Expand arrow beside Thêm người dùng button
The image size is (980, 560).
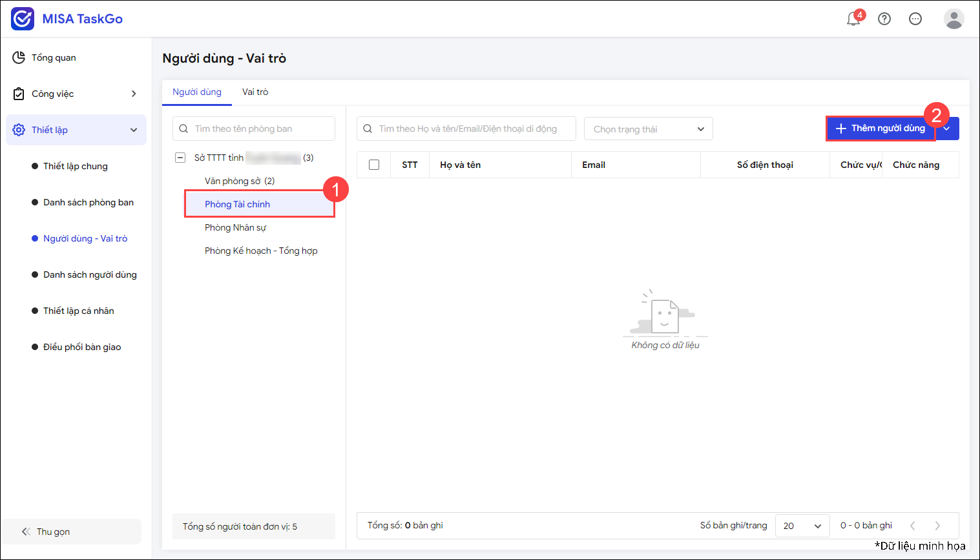[x=947, y=129]
